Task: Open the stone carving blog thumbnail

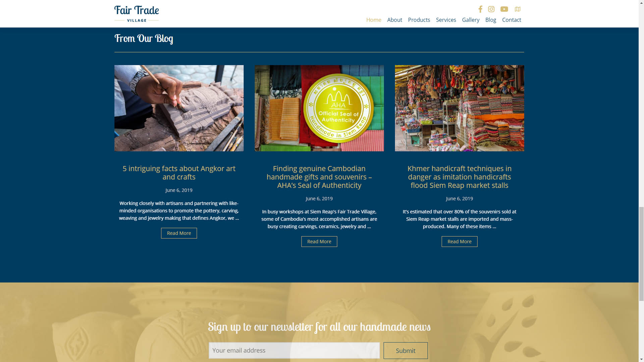Action: (179, 108)
